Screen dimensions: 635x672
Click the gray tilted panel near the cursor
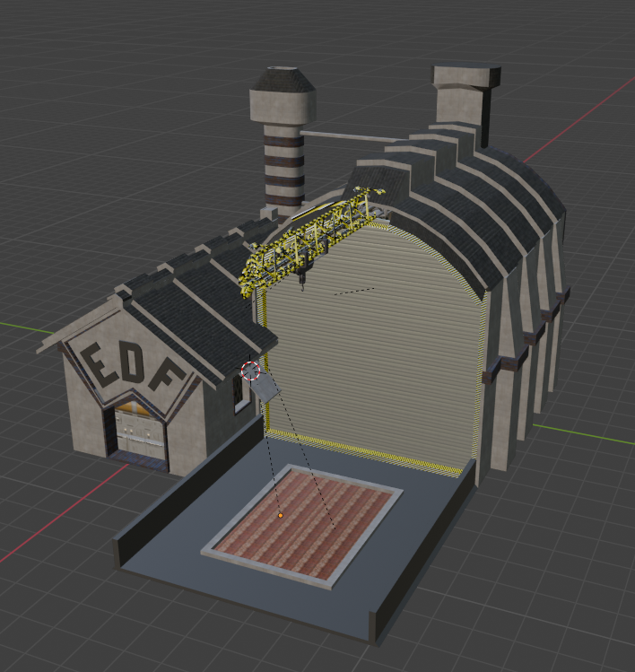tap(266, 388)
